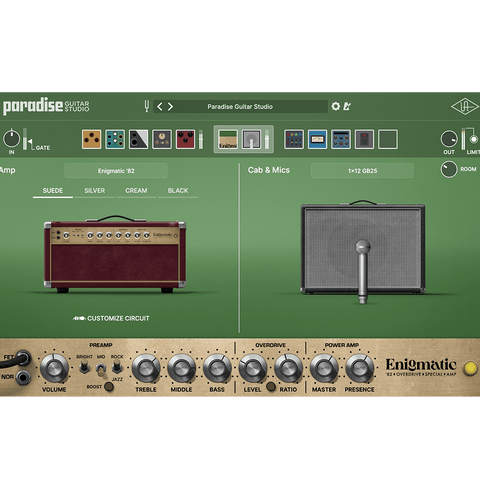Click the TREBLE knob
The image size is (480, 480).
click(x=146, y=368)
